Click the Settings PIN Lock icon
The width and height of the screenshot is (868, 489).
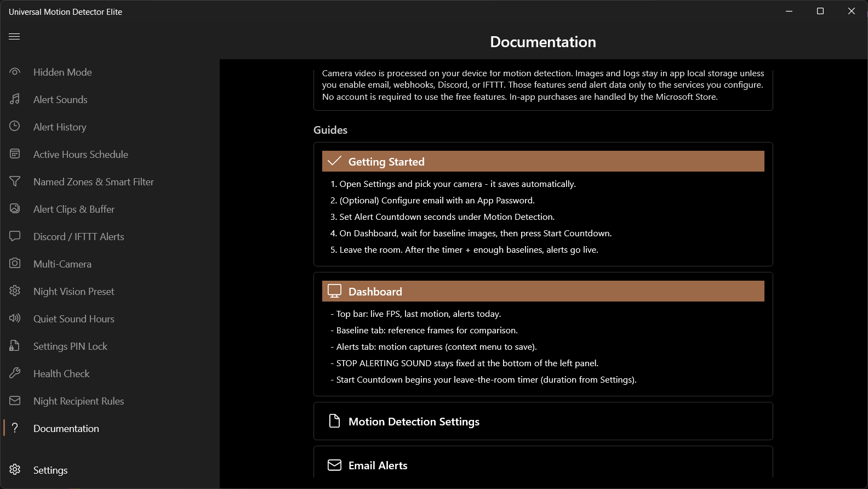pyautogui.click(x=15, y=346)
